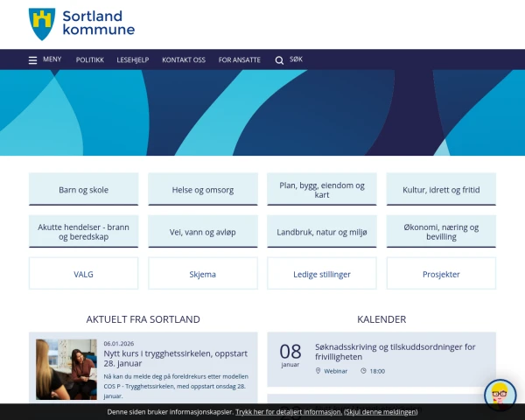
Task: Open event Søknadsskriving og tilskuddsordninger for frivilligheten
Action: (x=395, y=352)
